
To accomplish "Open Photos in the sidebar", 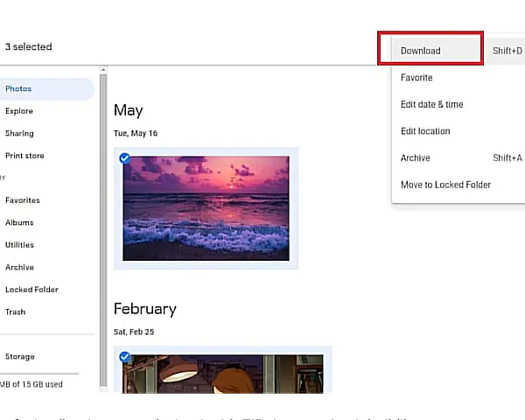I will 18,89.
